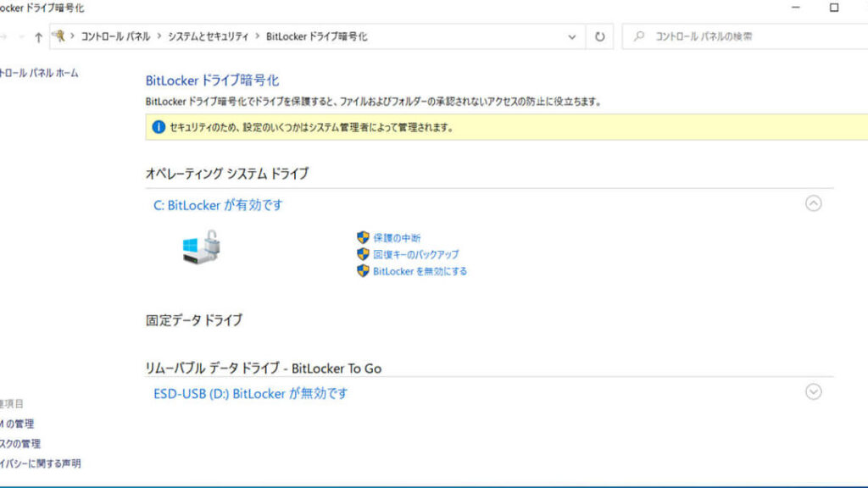Navigate to コントロール パネル breadcrumb
The image size is (868, 488).
point(115,36)
